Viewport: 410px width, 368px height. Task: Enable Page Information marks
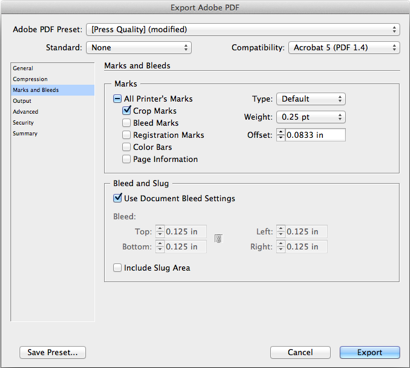(x=126, y=159)
